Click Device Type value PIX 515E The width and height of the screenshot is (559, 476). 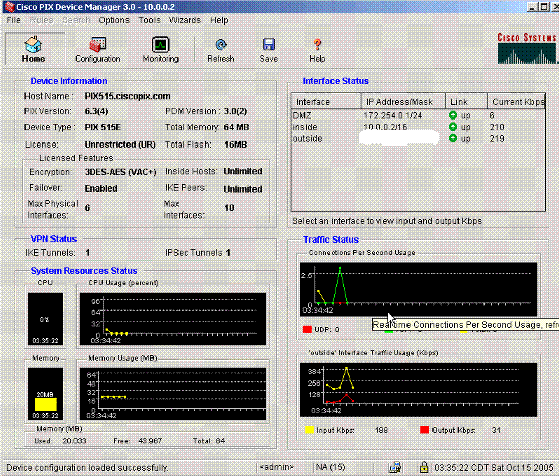(x=103, y=127)
